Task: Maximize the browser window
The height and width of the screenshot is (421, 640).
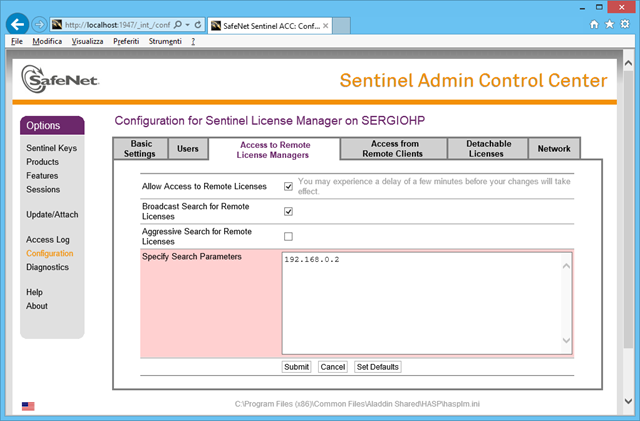Action: pos(599,7)
